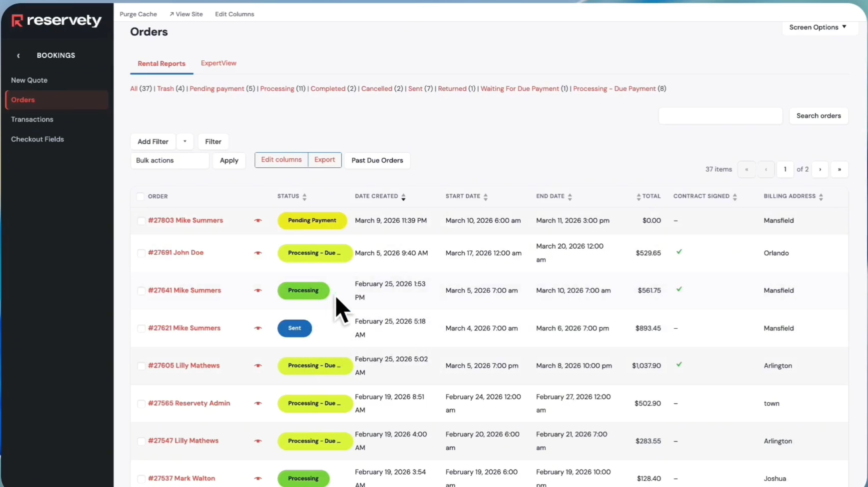The image size is (868, 487).
Task: Sort by Date Created column arrows
Action: (403, 197)
